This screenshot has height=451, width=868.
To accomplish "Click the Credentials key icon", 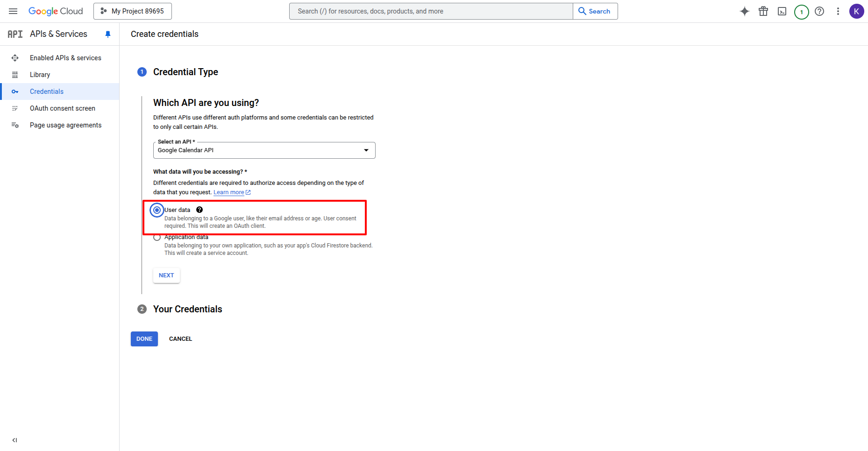I will pos(15,92).
